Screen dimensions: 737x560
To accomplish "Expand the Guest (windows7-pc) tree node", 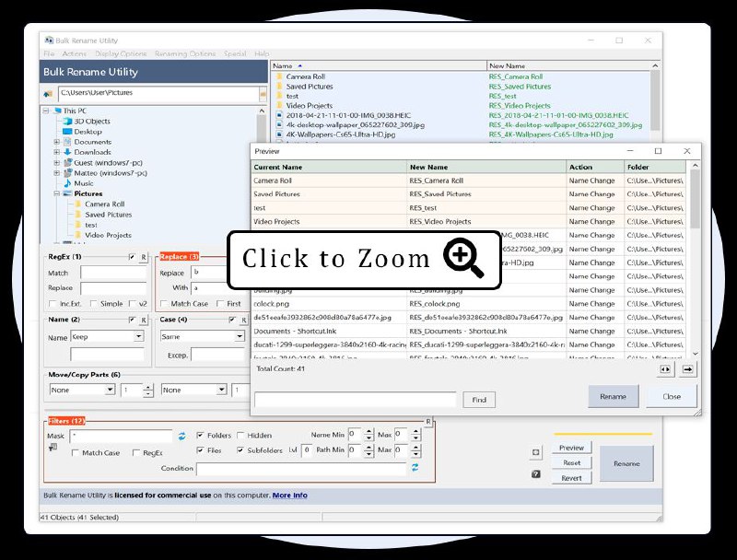I will tap(57, 162).
